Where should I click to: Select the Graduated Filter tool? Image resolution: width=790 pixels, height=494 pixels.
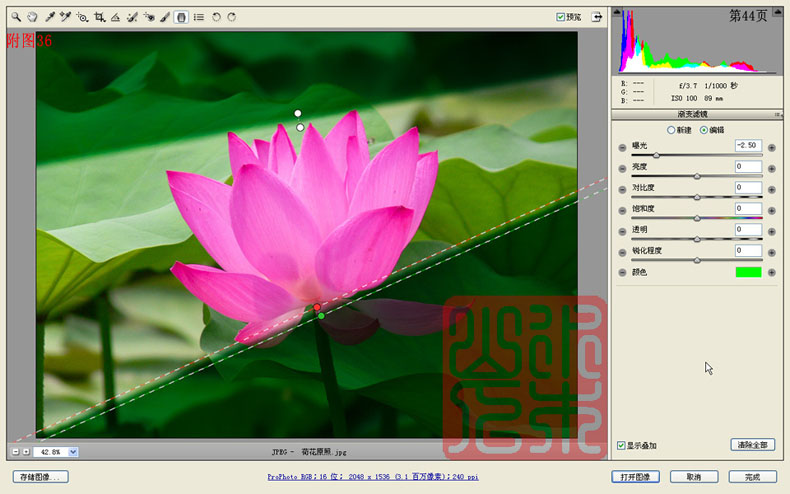point(181,17)
